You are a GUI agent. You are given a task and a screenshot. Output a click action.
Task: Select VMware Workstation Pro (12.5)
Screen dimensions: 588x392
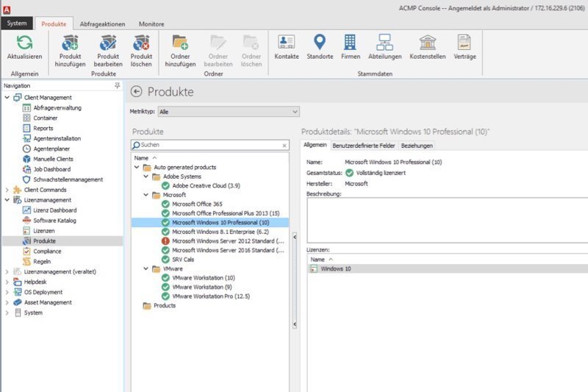pos(211,296)
